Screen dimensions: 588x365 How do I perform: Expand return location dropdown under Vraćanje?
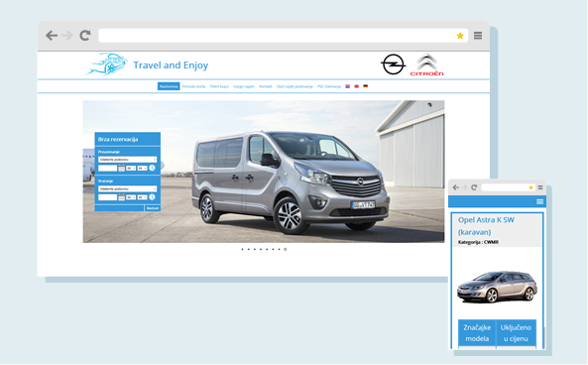[x=128, y=188]
